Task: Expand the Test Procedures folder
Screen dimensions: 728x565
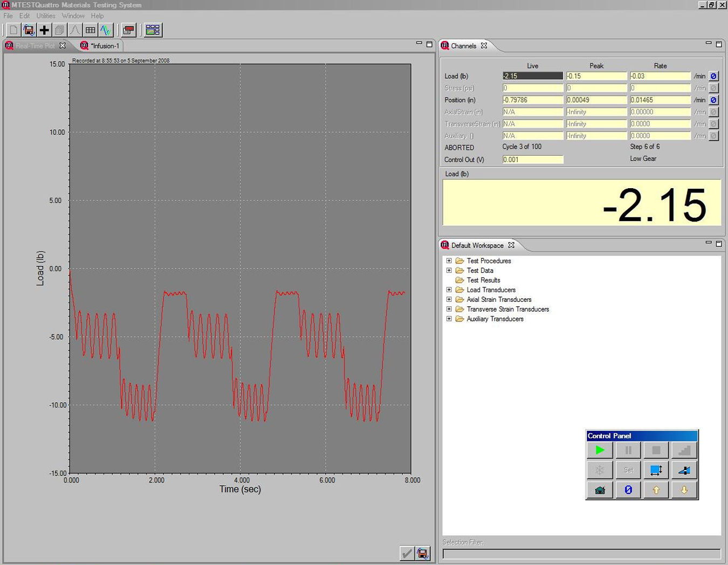Action: tap(449, 261)
